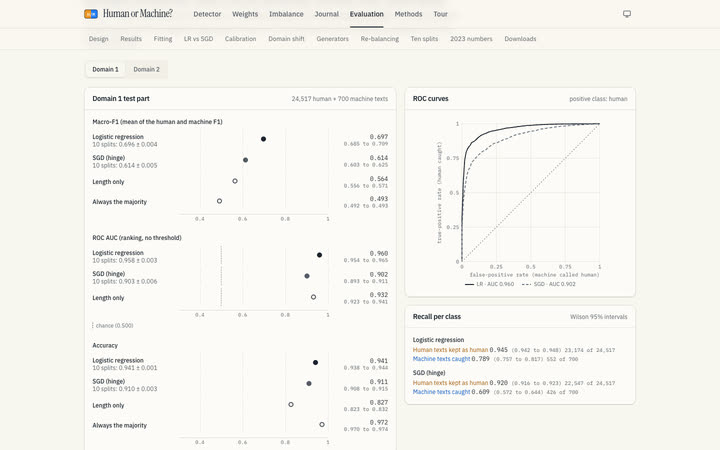720x450 pixels.
Task: Click the Macro-F1 Always the majority point
Action: (x=219, y=201)
